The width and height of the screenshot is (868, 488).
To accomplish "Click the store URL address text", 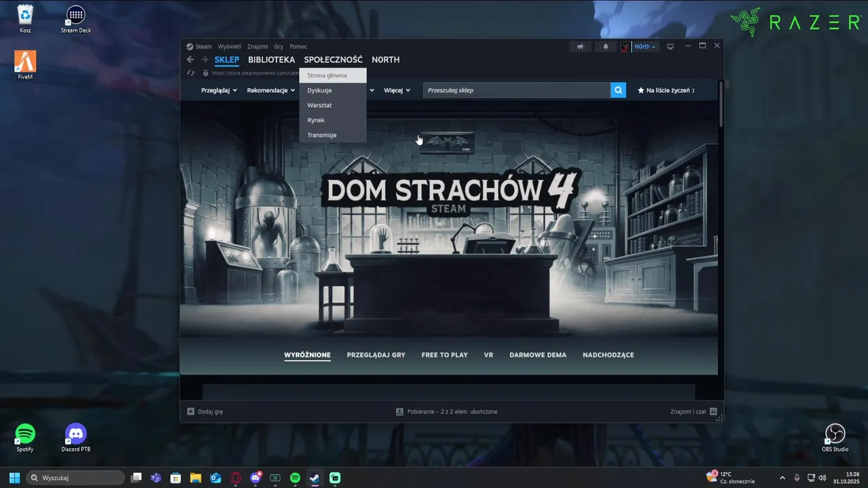I will tap(255, 73).
